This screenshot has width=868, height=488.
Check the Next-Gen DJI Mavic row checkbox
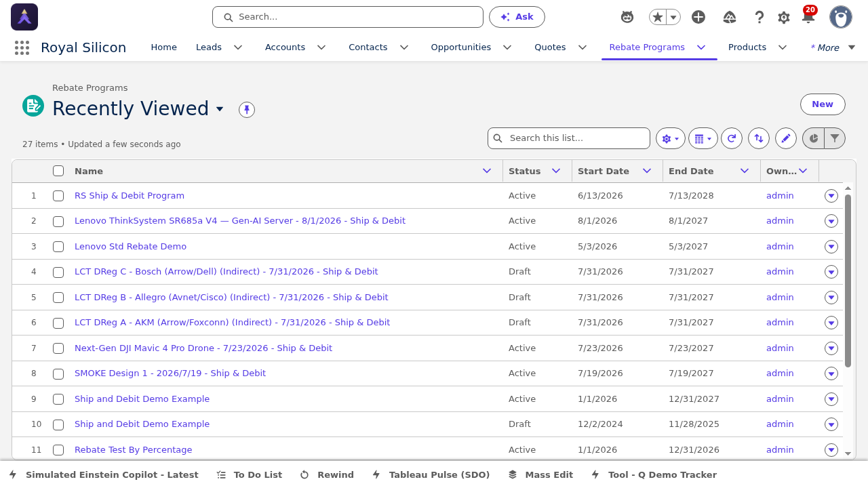58,348
